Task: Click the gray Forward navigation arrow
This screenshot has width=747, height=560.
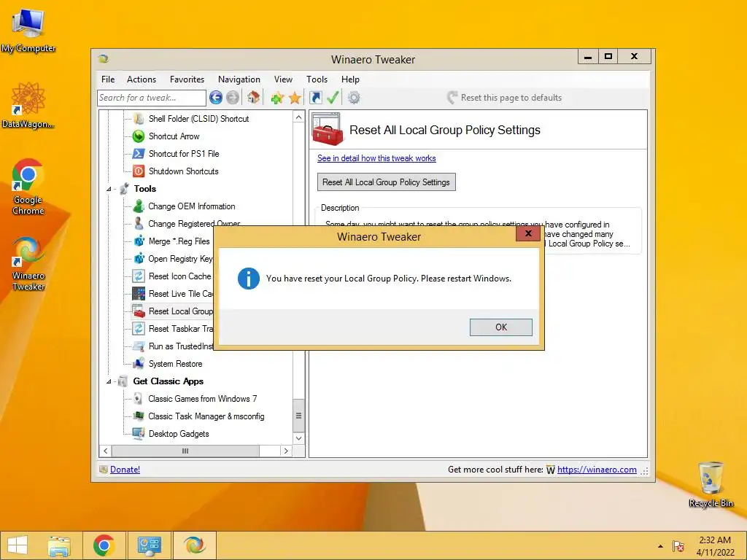Action: pyautogui.click(x=233, y=98)
